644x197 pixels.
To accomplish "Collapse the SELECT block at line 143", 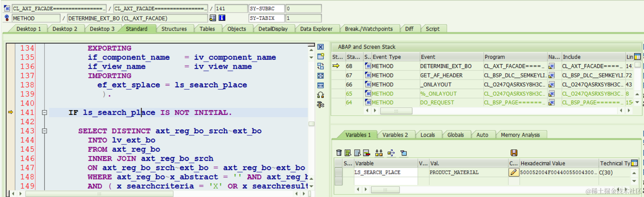I will 45,131.
